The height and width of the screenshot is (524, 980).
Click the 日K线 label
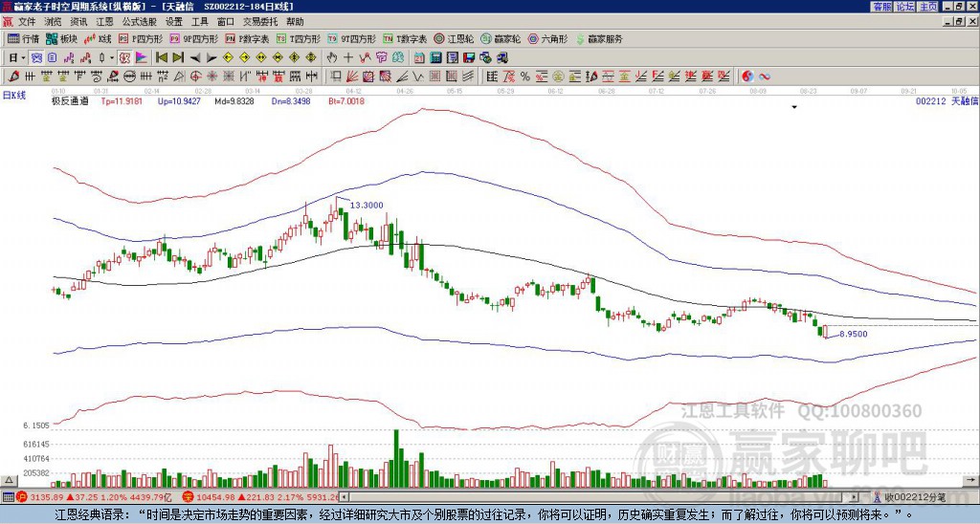[x=14, y=95]
